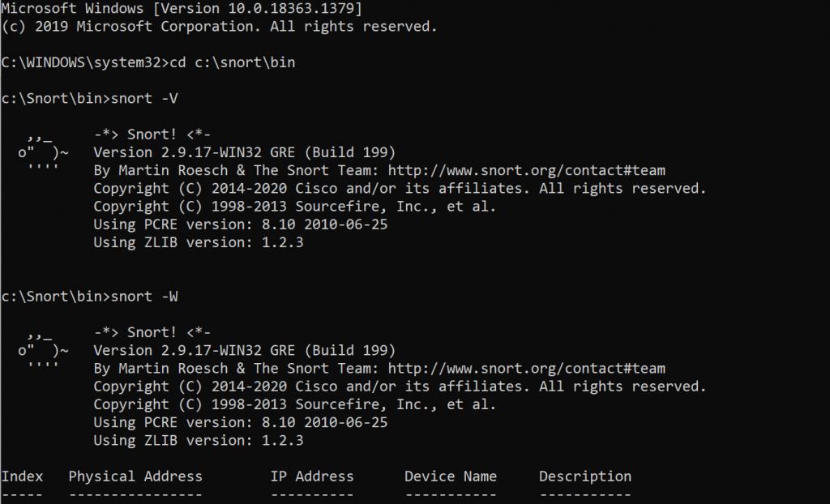This screenshot has height=504, width=830.
Task: Select the Index column header
Action: 22,476
